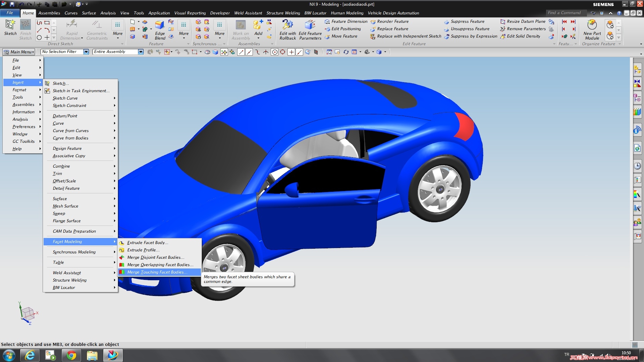Open the Assemblies menu entry

pos(23,105)
